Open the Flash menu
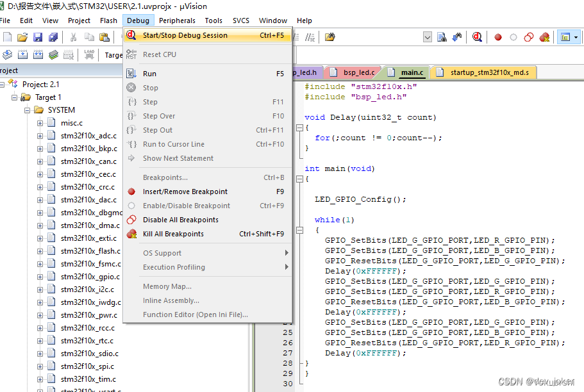This screenshot has width=584, height=392. (108, 20)
